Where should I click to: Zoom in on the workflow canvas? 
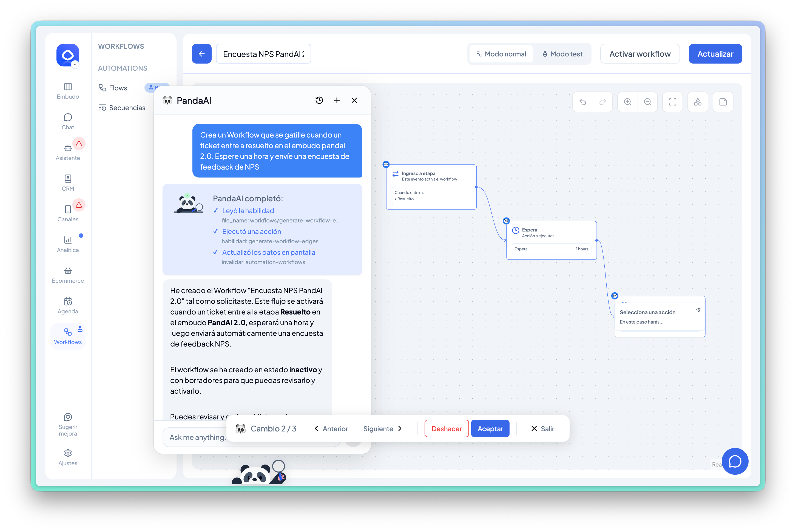(x=628, y=102)
